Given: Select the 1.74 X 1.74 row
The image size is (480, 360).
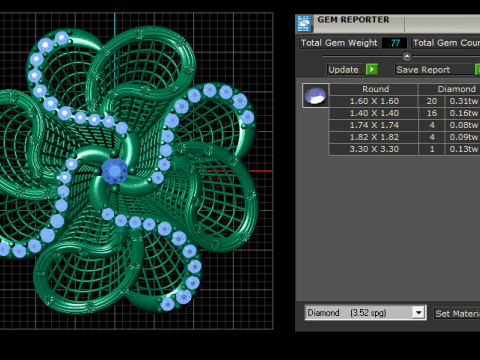Looking at the screenshot, I should click(405, 125).
